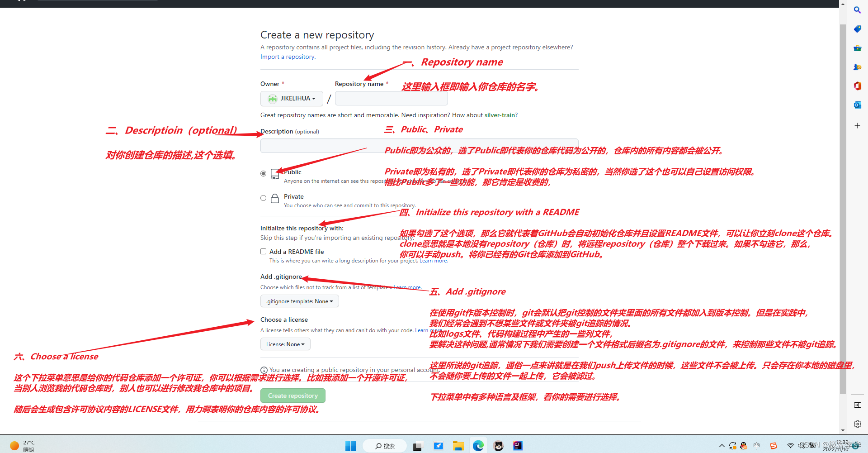Click the page vertical scrollbar
The width and height of the screenshot is (868, 453).
click(843, 208)
